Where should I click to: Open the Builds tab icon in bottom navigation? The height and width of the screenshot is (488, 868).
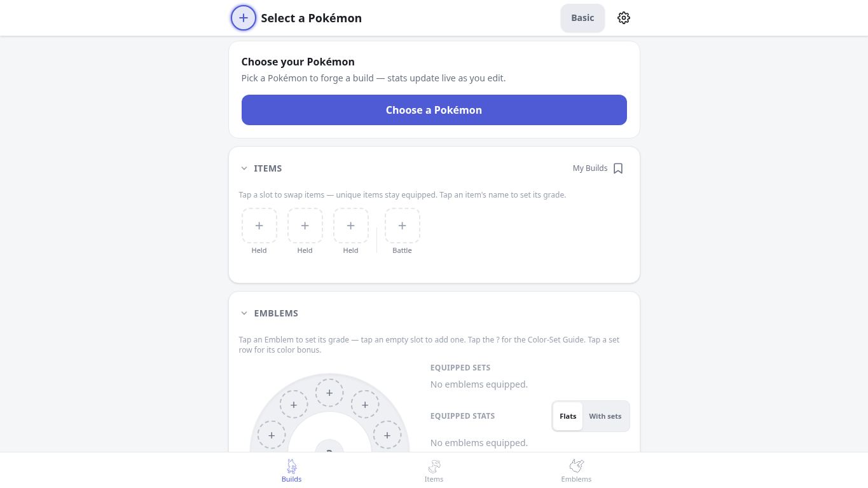pyautogui.click(x=291, y=466)
